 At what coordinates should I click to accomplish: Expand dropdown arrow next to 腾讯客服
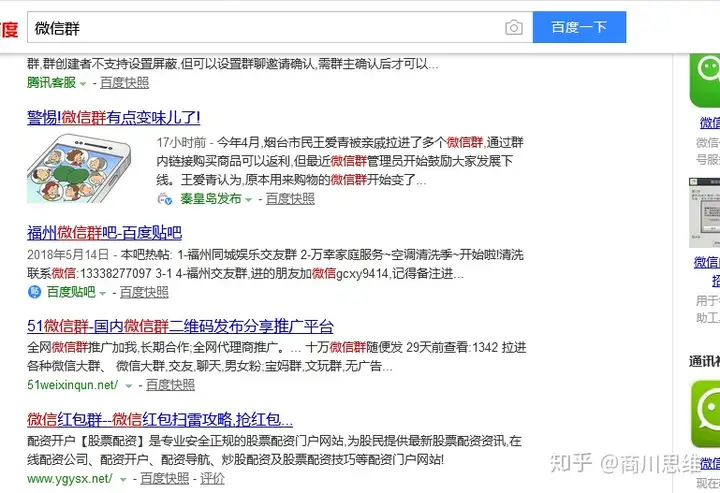(83, 84)
